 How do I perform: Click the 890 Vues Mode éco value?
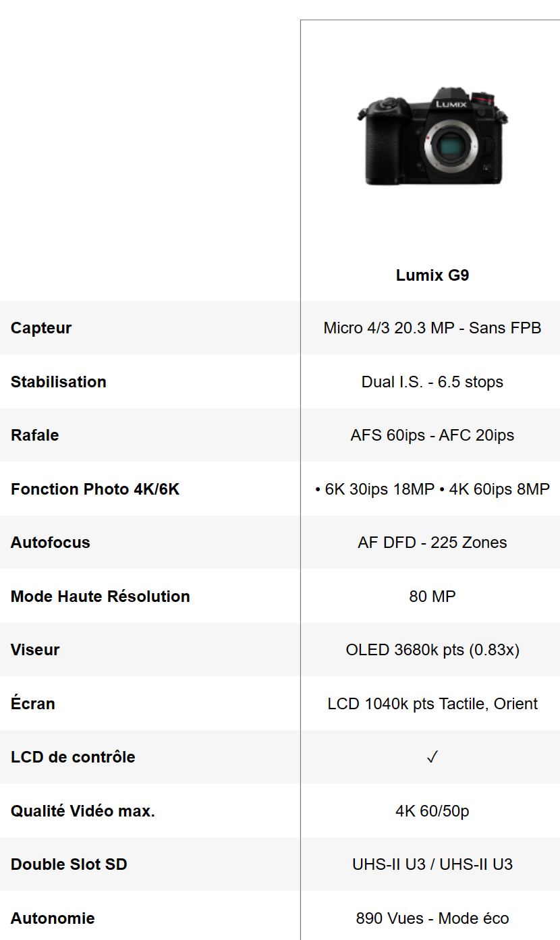pyautogui.click(x=432, y=918)
